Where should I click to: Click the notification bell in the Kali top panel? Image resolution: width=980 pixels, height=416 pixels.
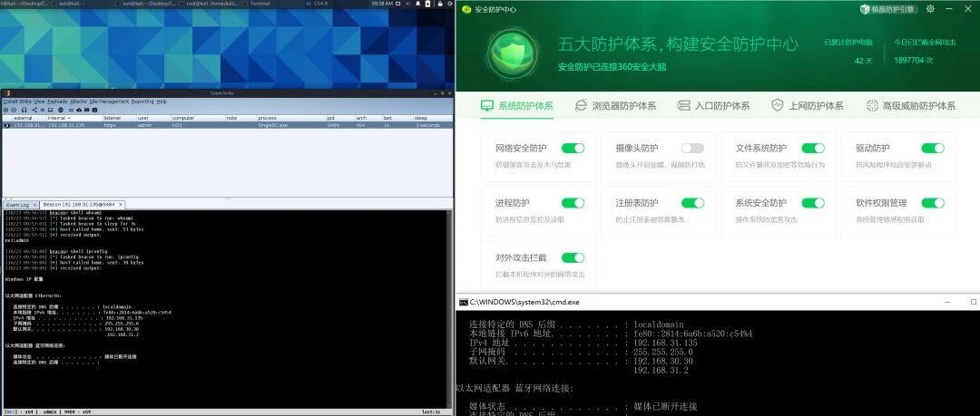click(x=417, y=4)
